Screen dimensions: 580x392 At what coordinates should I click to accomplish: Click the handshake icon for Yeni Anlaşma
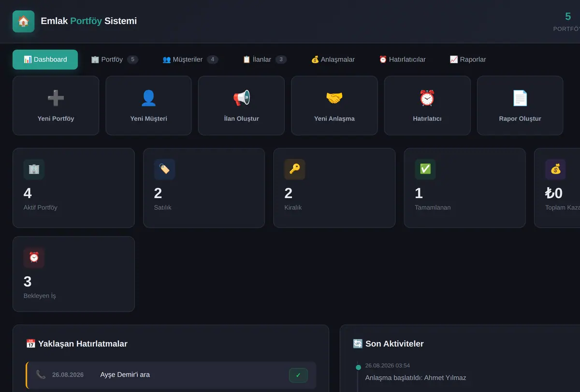[334, 98]
